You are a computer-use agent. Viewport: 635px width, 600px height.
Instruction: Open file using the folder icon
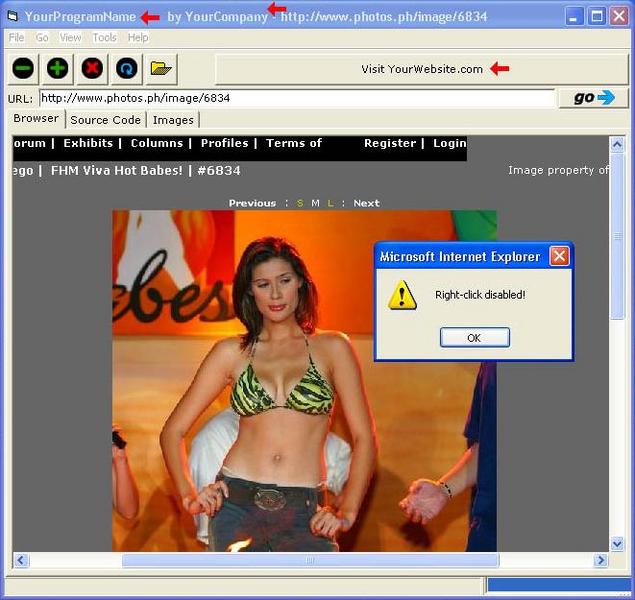161,69
